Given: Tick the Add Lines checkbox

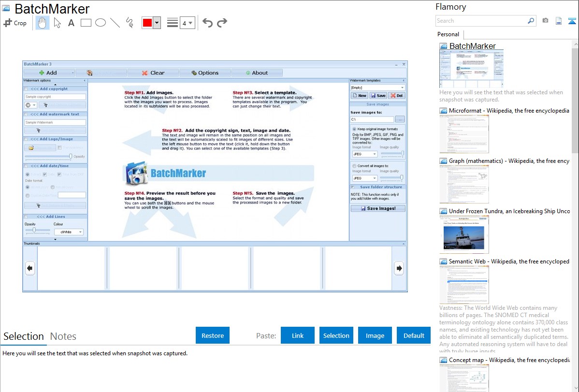Looking at the screenshot, I should coord(26,217).
